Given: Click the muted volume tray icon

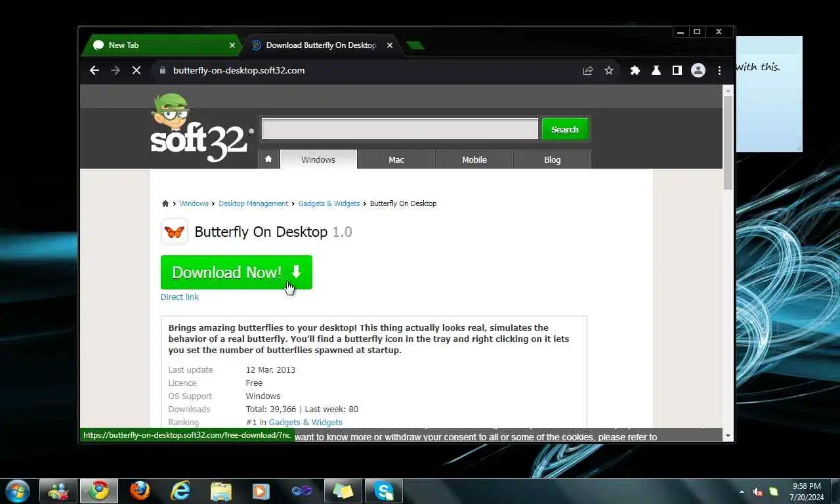Looking at the screenshot, I should (758, 492).
